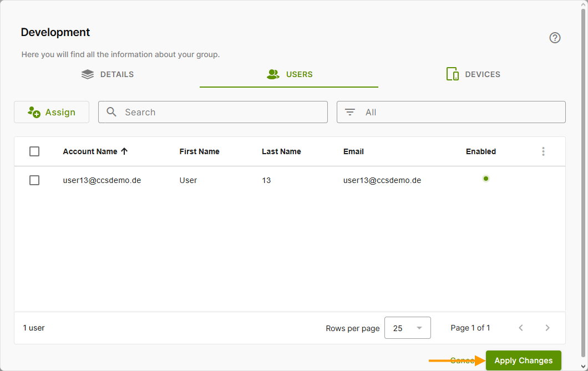The width and height of the screenshot is (588, 371).
Task: Tick the checkbox for user13@ccsdemo.de row
Action: (34, 180)
